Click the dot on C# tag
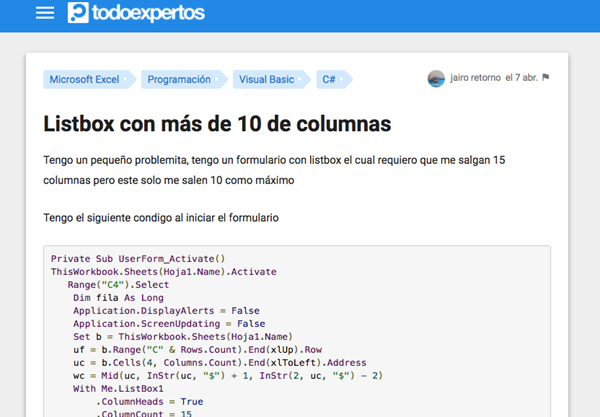600x417 pixels. click(341, 79)
